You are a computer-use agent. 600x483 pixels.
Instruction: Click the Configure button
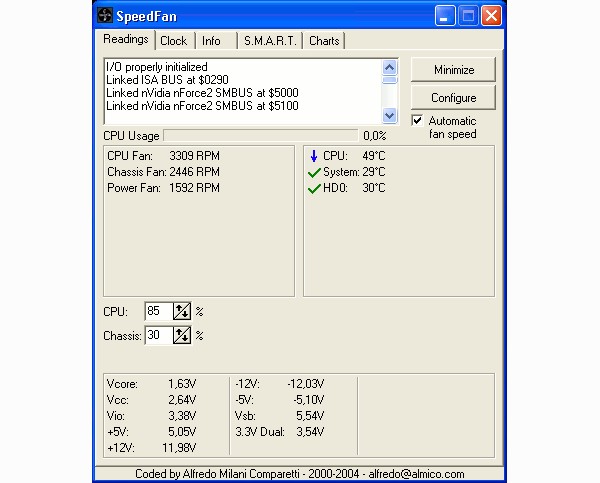[453, 98]
